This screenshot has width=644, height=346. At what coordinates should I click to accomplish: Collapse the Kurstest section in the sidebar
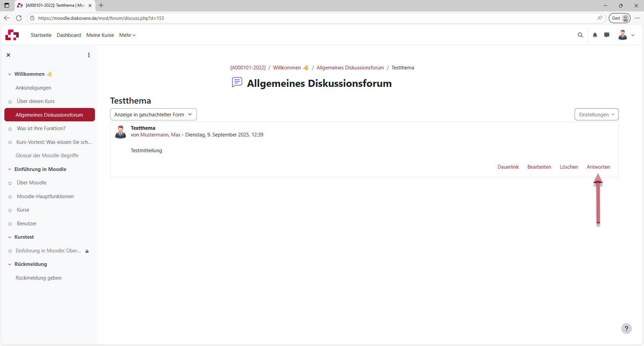[9, 237]
